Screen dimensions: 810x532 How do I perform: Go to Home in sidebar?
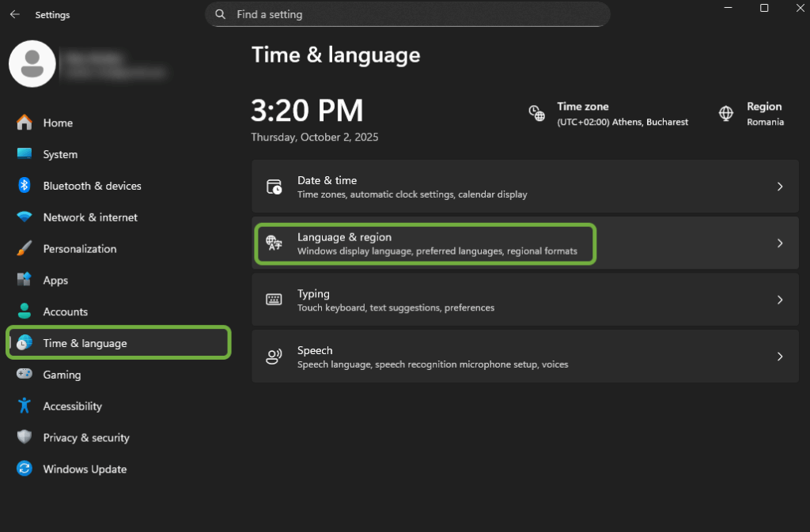click(x=58, y=123)
